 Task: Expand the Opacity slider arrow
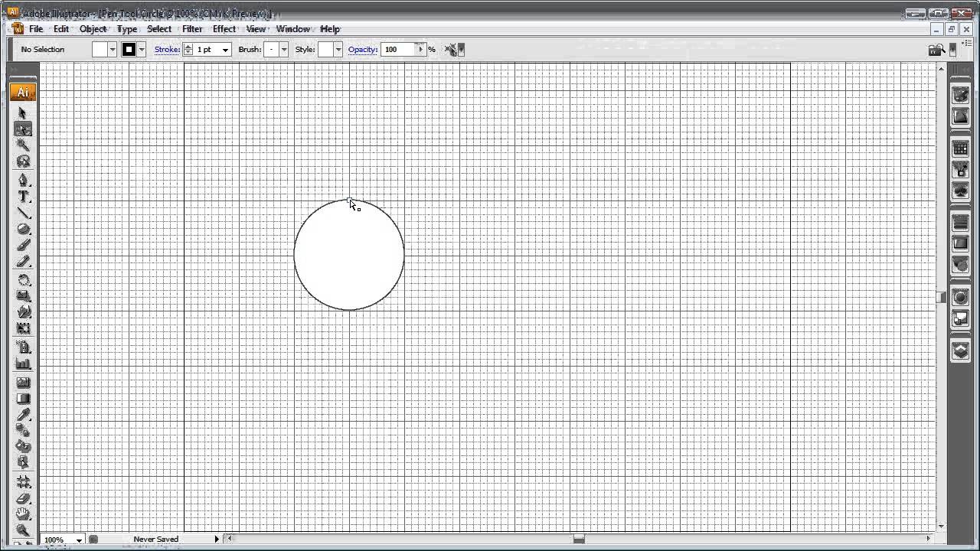tap(420, 50)
